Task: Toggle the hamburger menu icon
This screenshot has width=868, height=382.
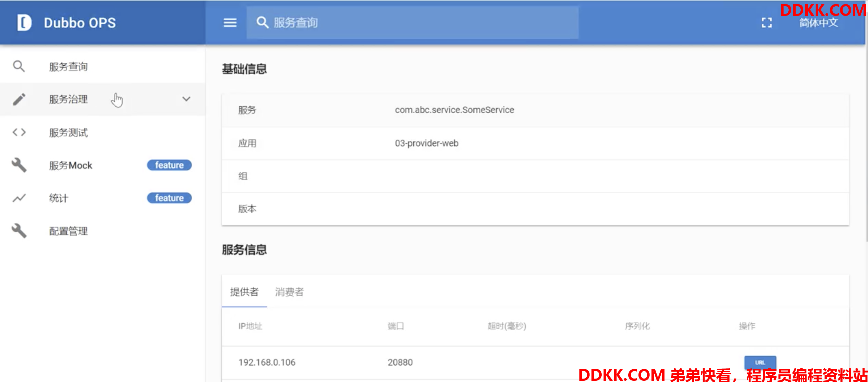Action: click(x=230, y=23)
